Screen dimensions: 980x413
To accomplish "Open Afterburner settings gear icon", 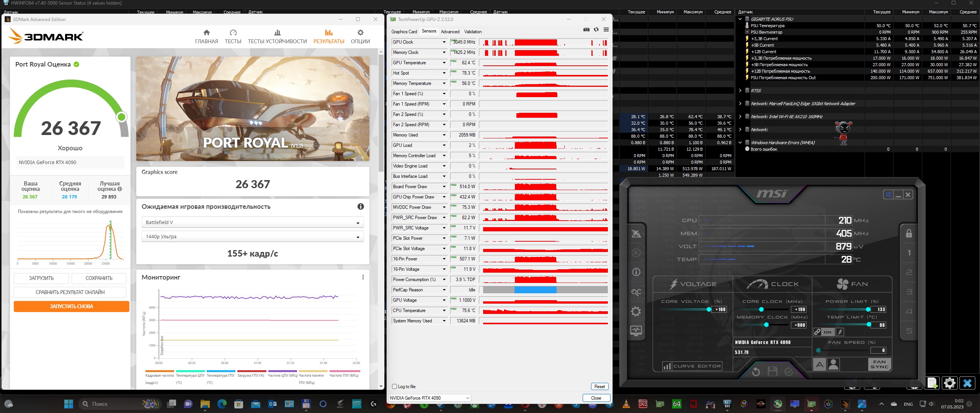I will (636, 311).
